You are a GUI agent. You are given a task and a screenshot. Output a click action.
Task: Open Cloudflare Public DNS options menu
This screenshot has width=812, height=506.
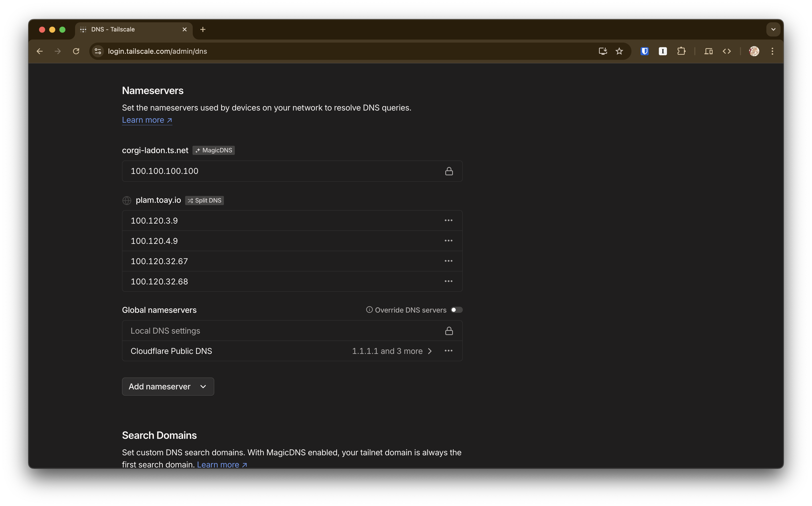click(x=448, y=351)
